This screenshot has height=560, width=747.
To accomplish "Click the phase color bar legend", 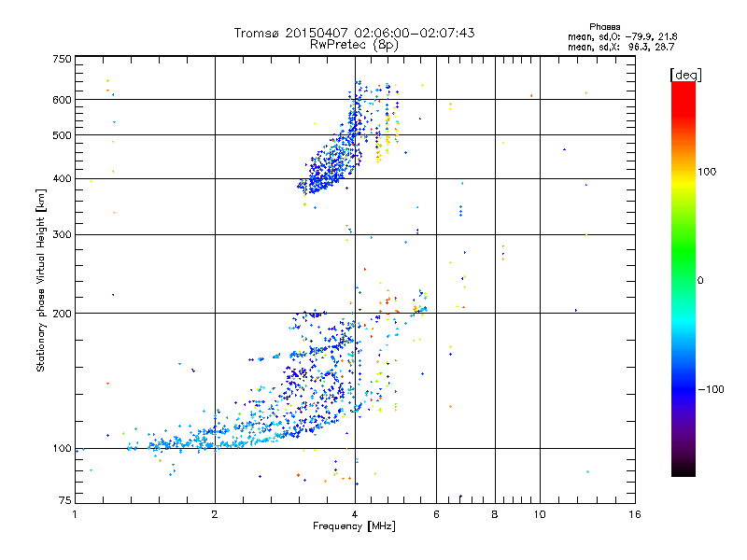I will (684, 278).
